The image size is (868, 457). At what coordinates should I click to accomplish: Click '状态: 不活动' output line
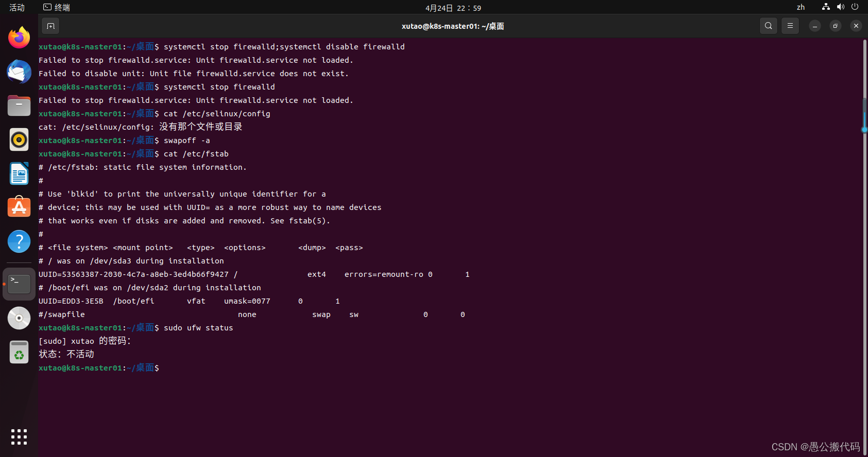click(66, 354)
